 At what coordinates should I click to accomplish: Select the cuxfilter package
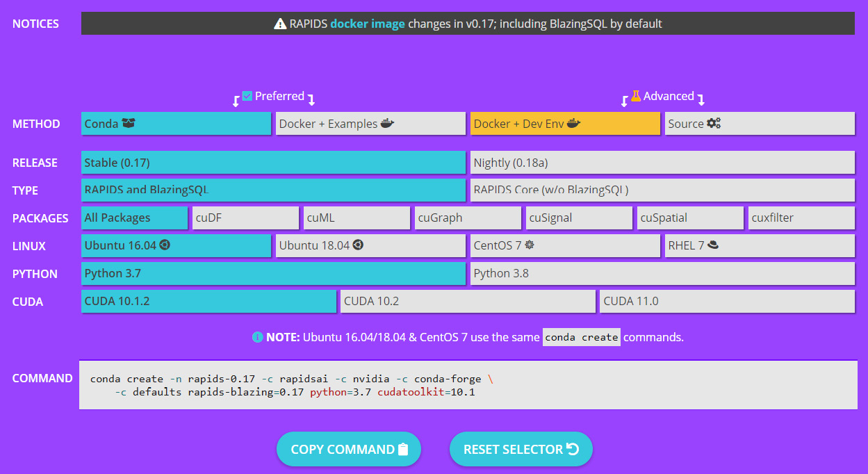(801, 218)
